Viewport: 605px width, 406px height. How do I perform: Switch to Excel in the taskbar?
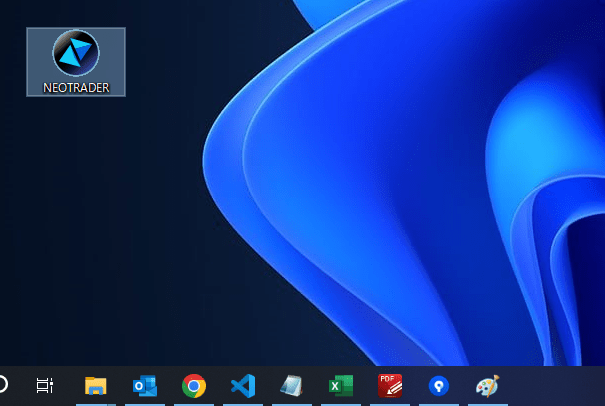coord(341,386)
